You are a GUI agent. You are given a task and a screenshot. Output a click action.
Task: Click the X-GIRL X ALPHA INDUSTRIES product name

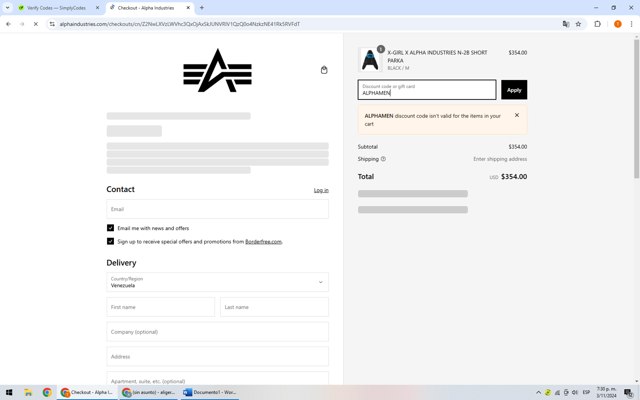pyautogui.click(x=437, y=56)
